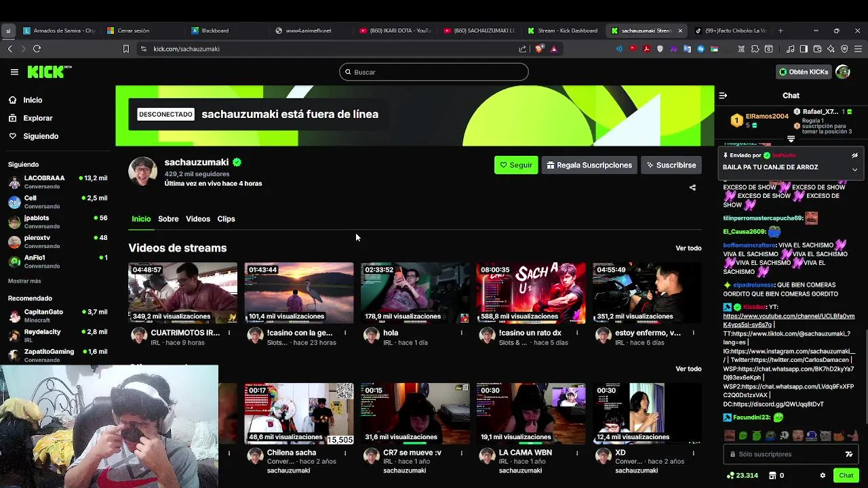
Task: Open the CUATRIMOTOS IR... stream video thumbnail
Action: 183,293
